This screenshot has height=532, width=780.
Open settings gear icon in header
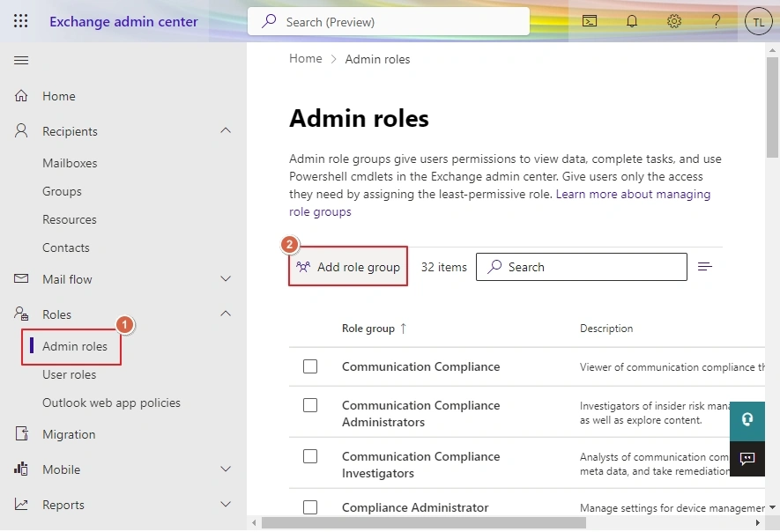tap(674, 21)
